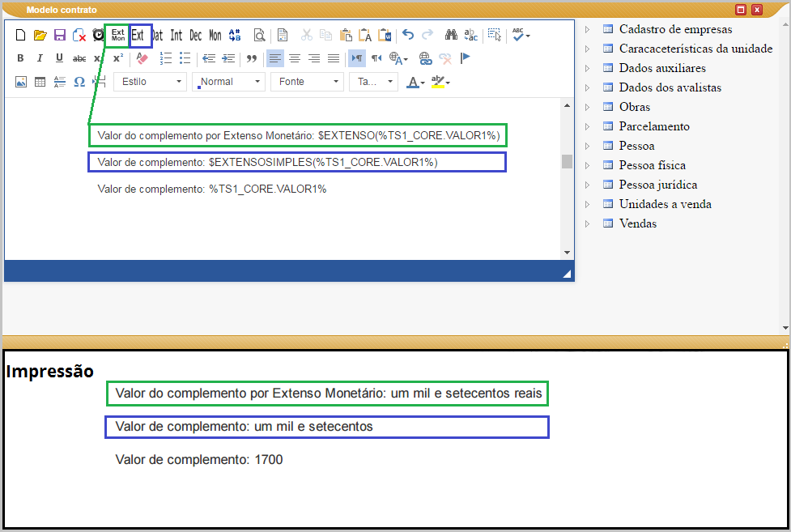Create a new blank document
The image size is (791, 532).
pos(20,36)
